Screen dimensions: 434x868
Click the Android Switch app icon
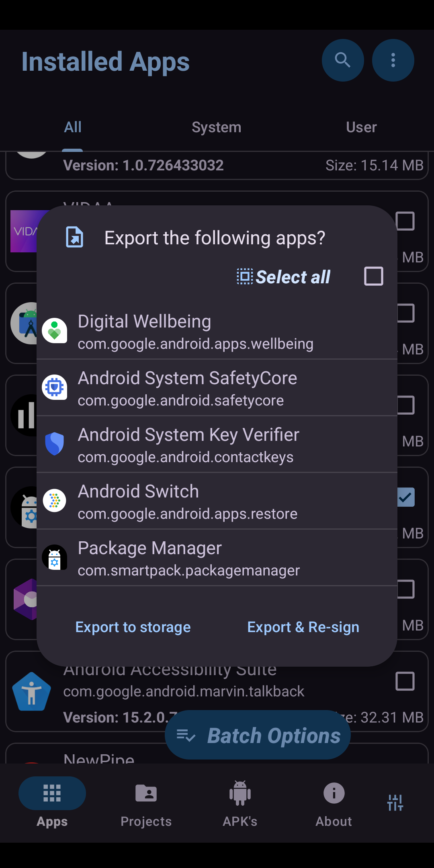click(55, 501)
